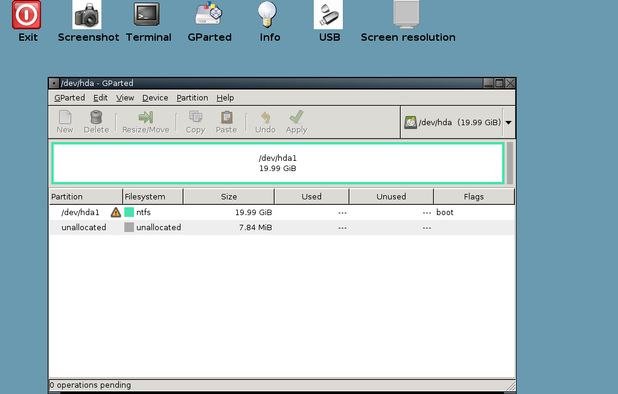The height and width of the screenshot is (394, 618).
Task: Click the 19.99 GiB size cell
Action: coord(253,212)
